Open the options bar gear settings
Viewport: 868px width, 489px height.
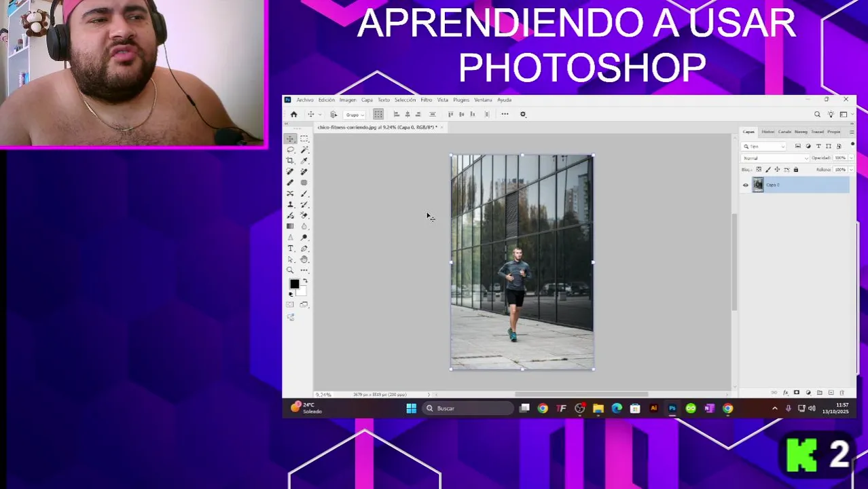coord(523,114)
